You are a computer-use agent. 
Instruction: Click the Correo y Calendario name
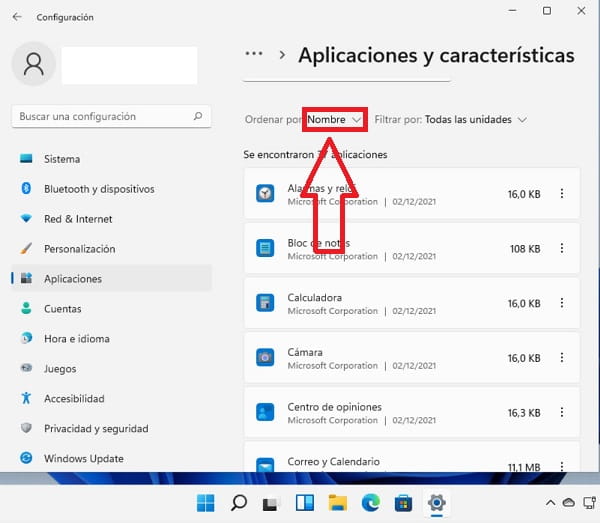pos(333,461)
